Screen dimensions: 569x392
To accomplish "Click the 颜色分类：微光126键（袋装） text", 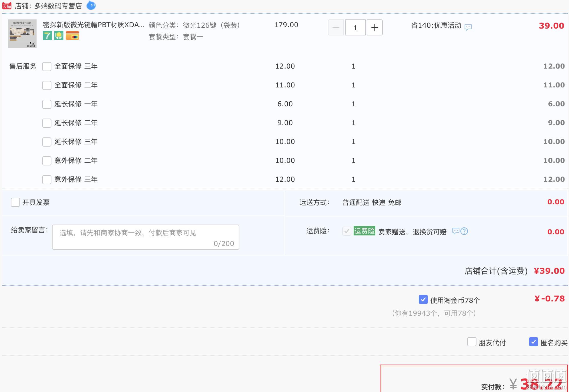I will point(196,25).
